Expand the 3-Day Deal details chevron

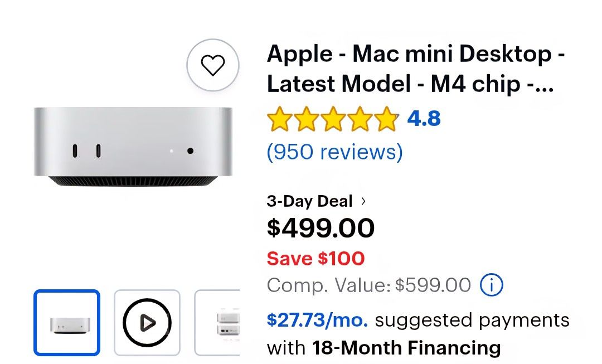click(x=362, y=201)
